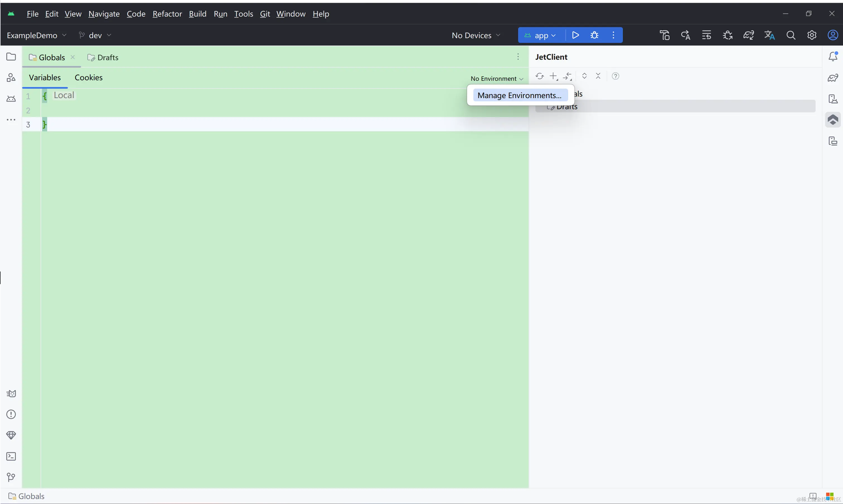Click the Search Everywhere magnifier icon
The image size is (843, 504).
pyautogui.click(x=791, y=35)
